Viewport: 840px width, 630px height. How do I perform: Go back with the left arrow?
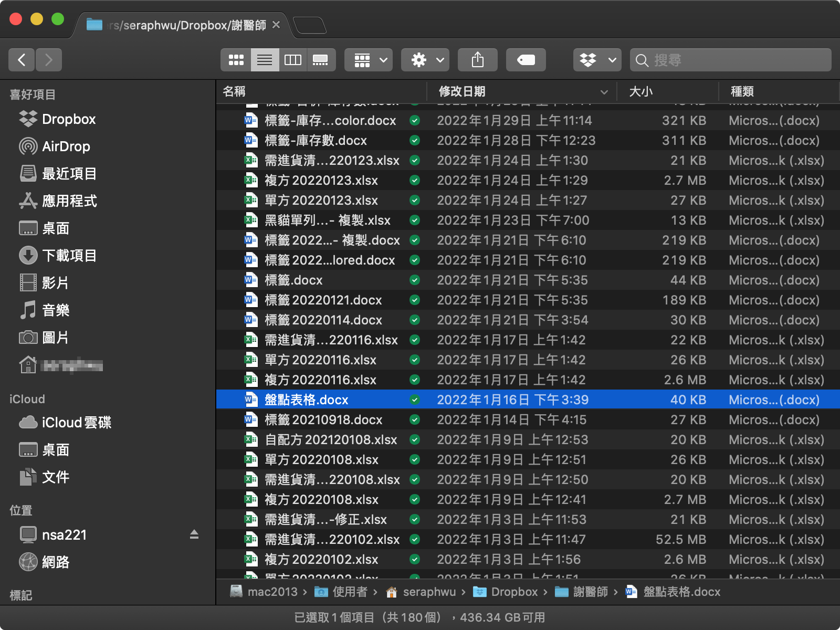(x=22, y=60)
